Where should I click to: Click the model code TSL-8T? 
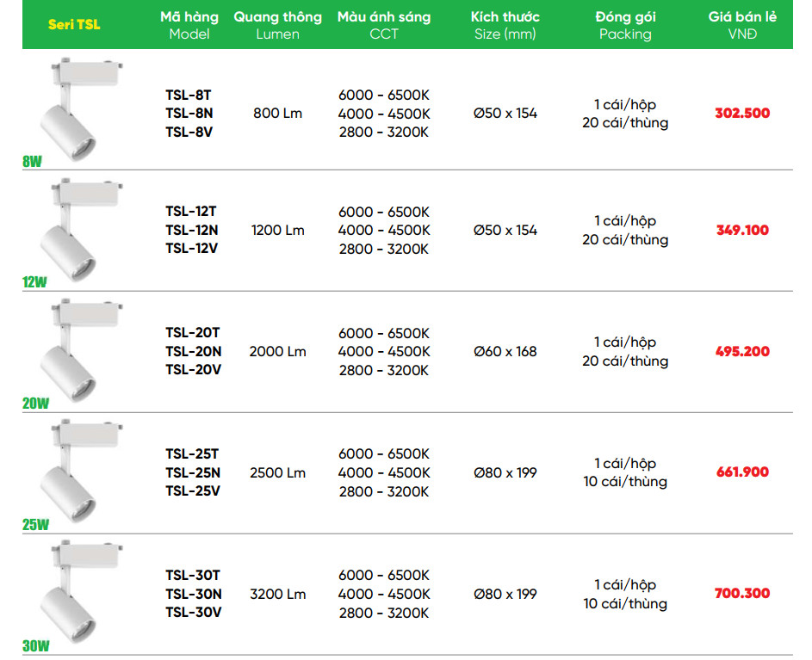pyautogui.click(x=189, y=96)
